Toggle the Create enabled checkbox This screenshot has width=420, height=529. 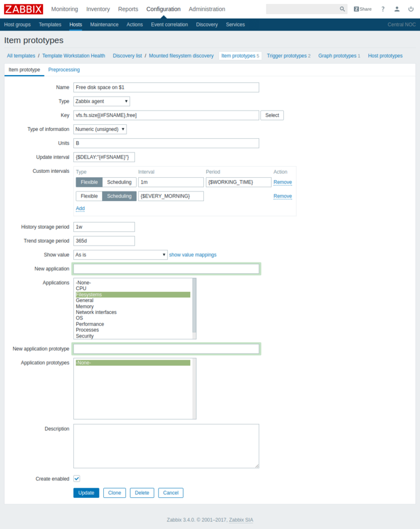77,479
